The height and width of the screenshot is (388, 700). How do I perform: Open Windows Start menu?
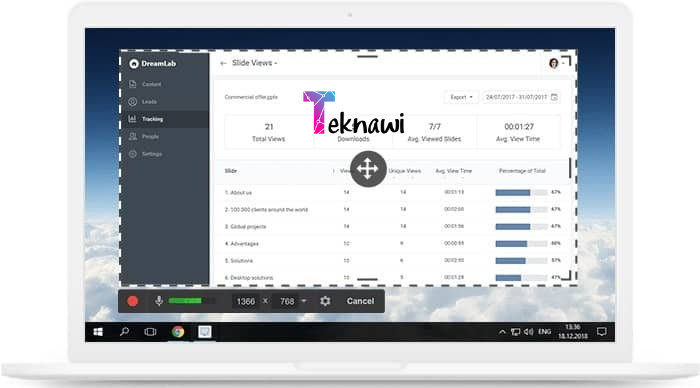pos(98,332)
